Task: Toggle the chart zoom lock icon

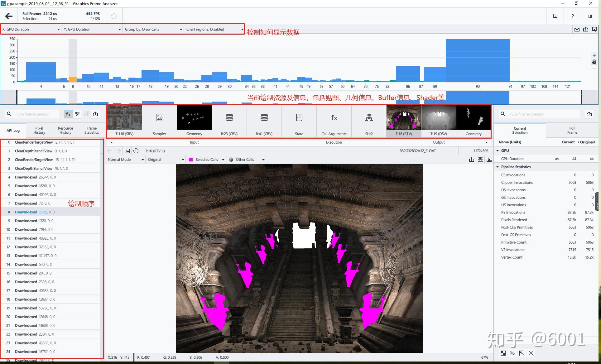Action: pyautogui.click(x=594, y=62)
